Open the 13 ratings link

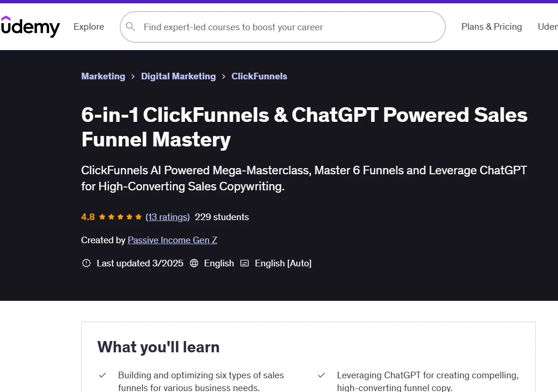(168, 217)
